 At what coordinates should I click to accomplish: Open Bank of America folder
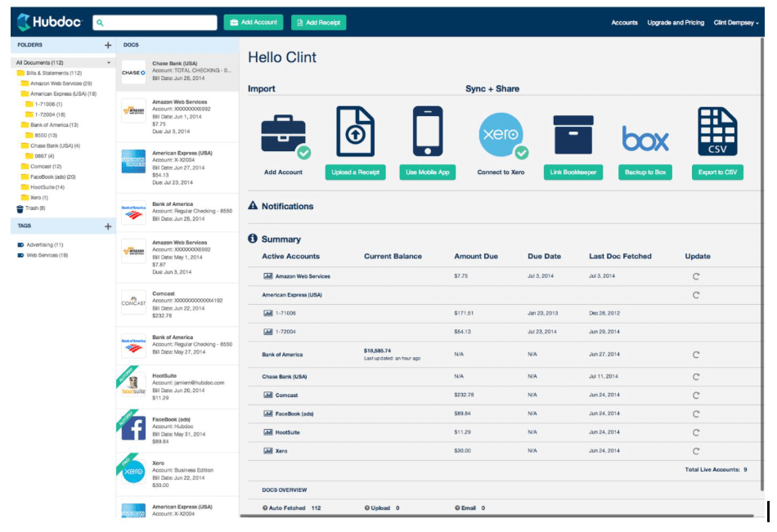(x=50, y=125)
